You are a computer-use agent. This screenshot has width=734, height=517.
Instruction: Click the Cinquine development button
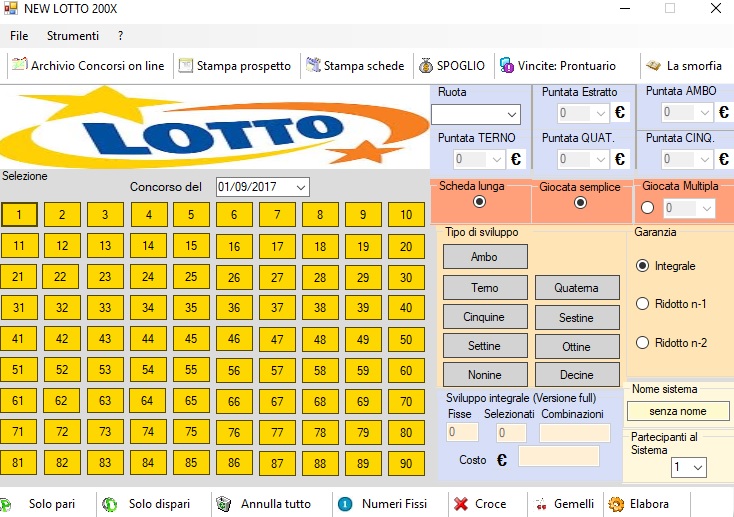[x=485, y=317]
